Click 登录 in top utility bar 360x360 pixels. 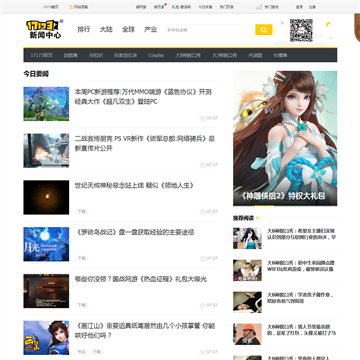click(299, 7)
